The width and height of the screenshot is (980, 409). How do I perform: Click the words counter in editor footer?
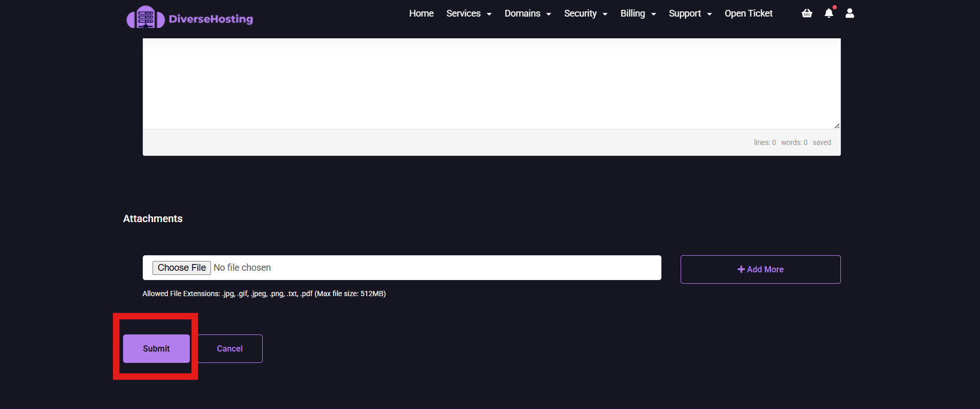[794, 142]
